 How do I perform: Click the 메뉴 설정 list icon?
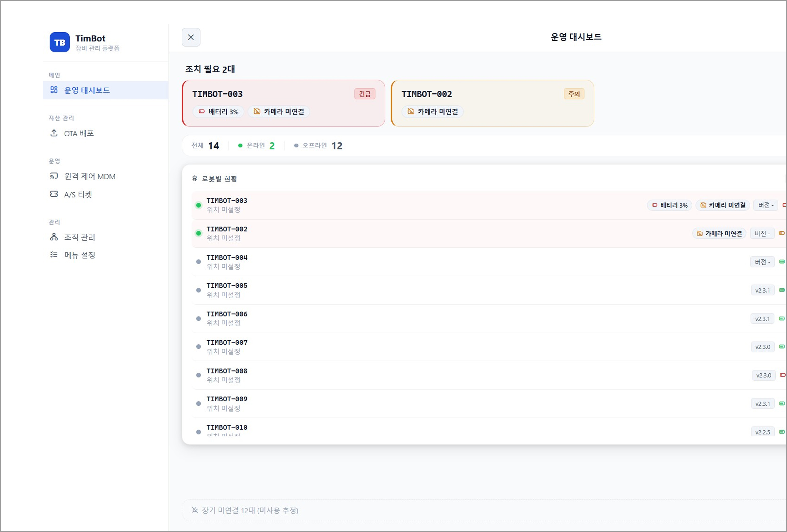(54, 254)
